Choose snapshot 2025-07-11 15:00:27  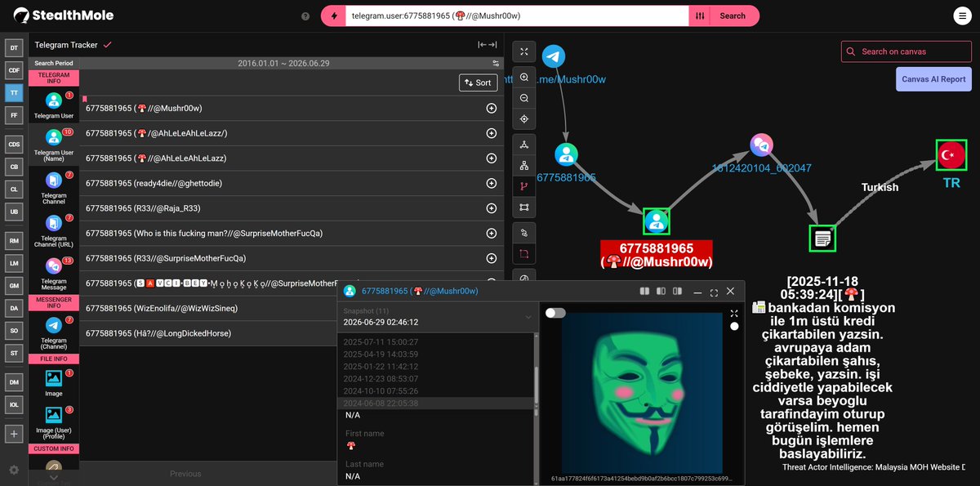tap(381, 341)
